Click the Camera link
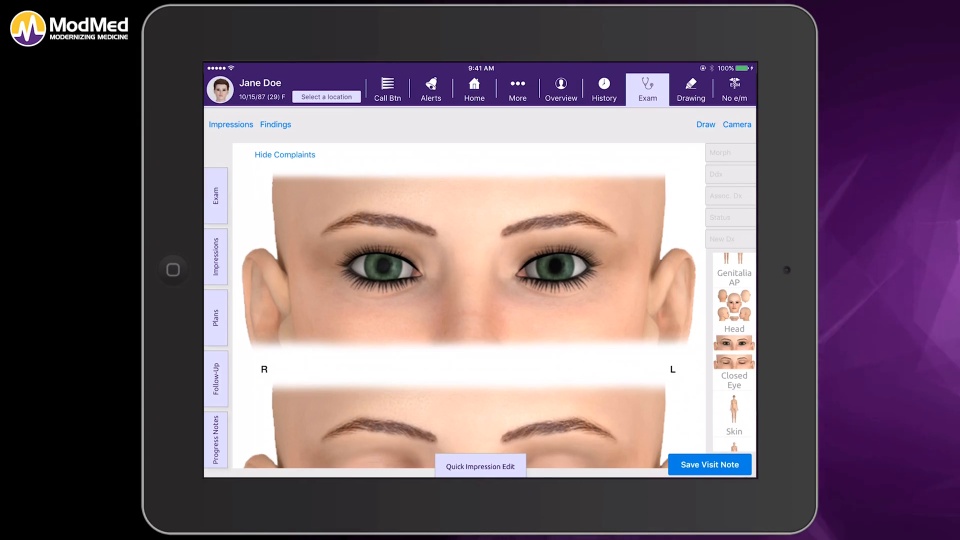Image resolution: width=960 pixels, height=540 pixels. 737,124
